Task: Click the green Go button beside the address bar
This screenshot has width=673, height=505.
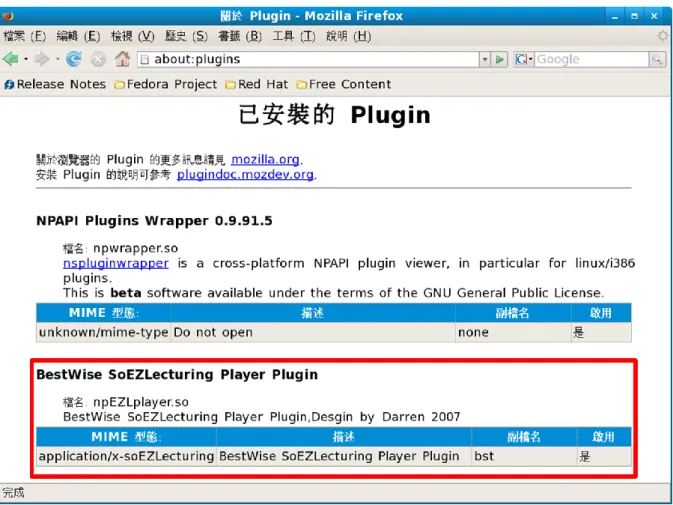Action: [500, 59]
